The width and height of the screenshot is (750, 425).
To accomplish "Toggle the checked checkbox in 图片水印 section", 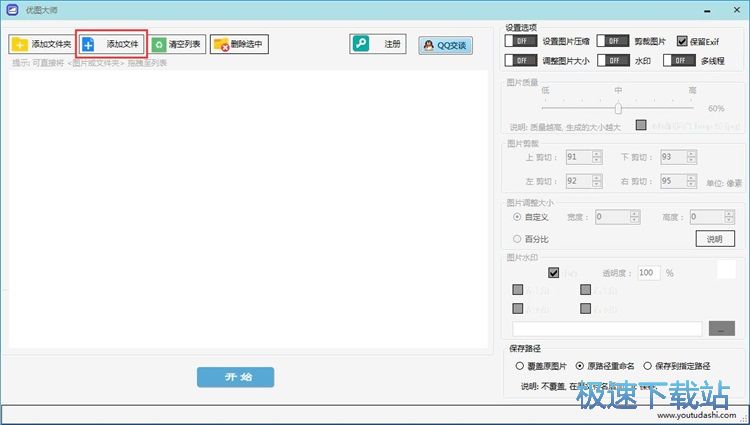I will (553, 272).
